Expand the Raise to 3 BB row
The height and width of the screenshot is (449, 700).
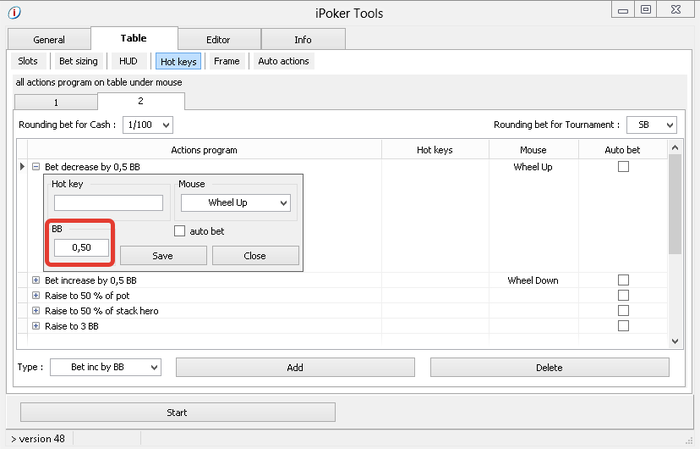[x=36, y=326]
